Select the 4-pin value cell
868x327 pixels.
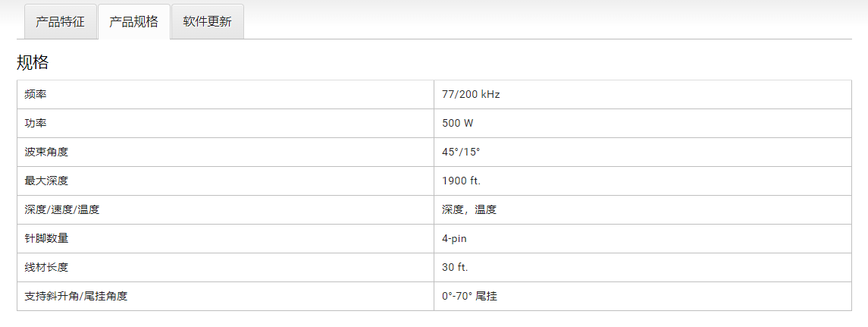455,239
